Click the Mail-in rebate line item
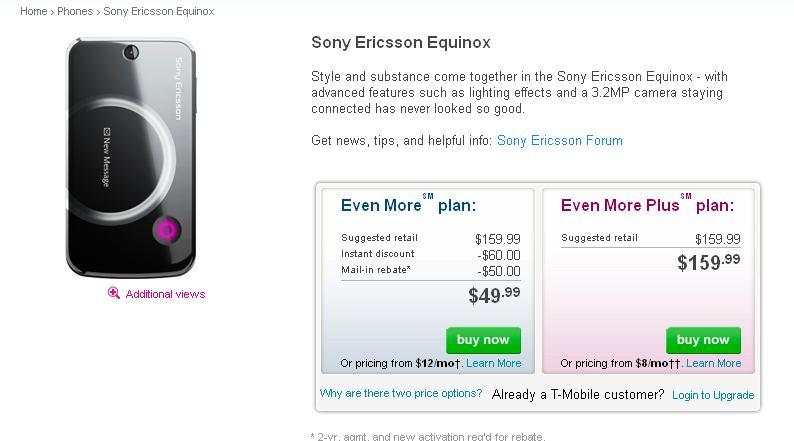794x441 pixels. pyautogui.click(x=431, y=270)
